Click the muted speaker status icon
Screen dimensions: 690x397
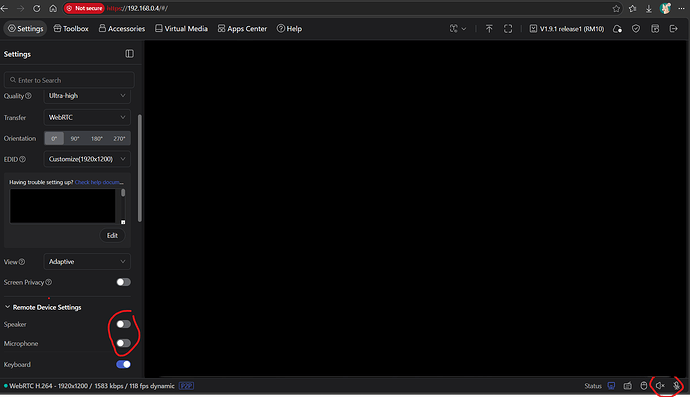(x=660, y=386)
